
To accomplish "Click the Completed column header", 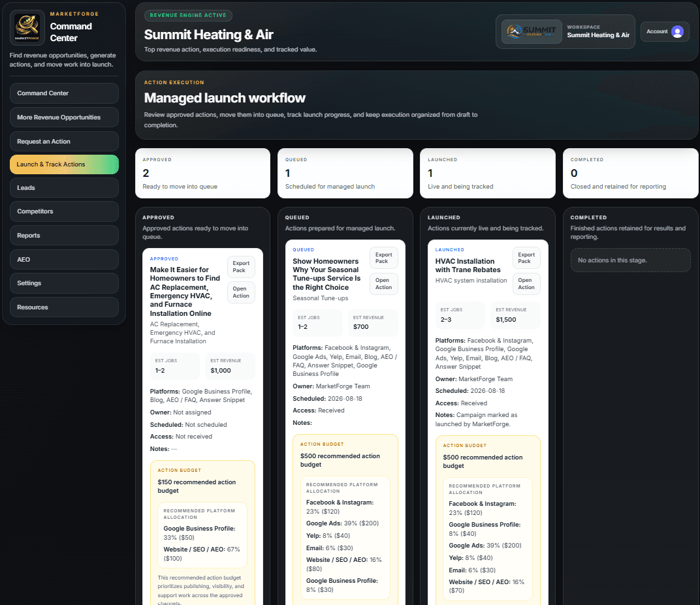I will coord(588,218).
